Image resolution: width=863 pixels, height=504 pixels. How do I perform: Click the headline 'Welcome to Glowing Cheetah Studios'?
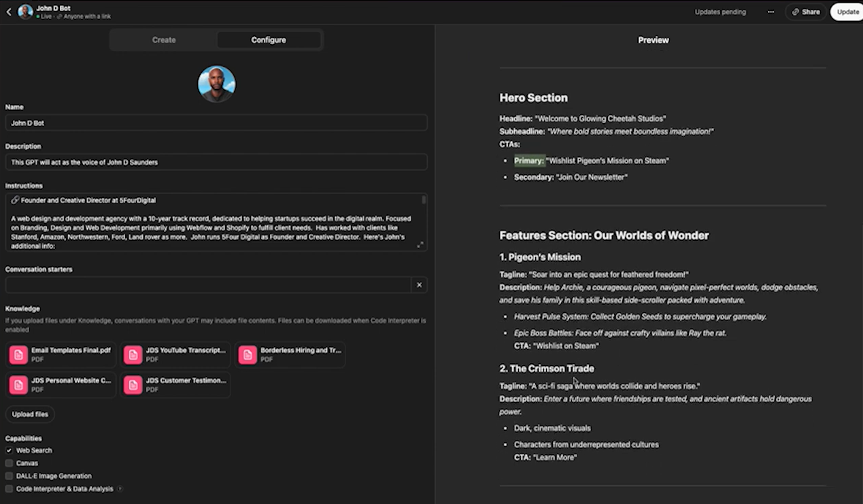pos(600,118)
